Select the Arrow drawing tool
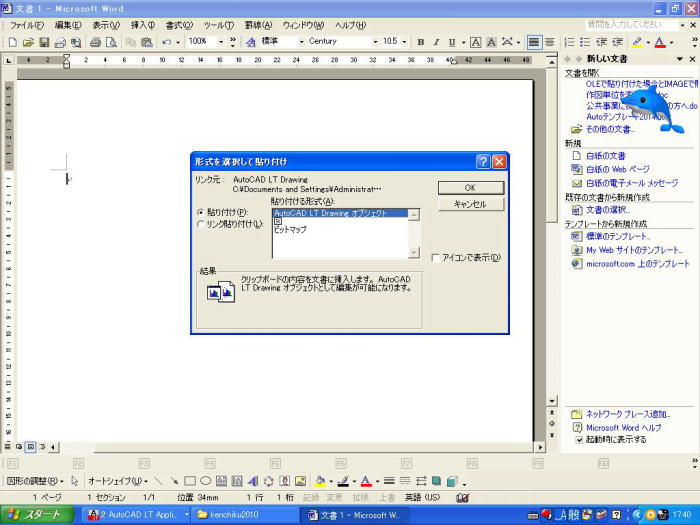Image resolution: width=700 pixels, height=525 pixels. point(174,481)
